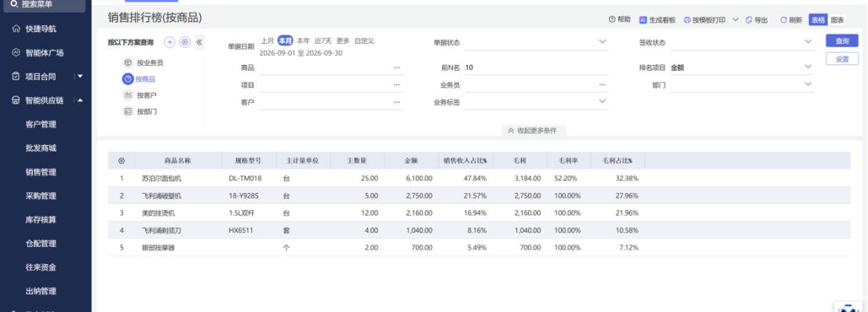Open 智能体广场 in the sidebar
868x312 pixels.
pyautogui.click(x=44, y=53)
